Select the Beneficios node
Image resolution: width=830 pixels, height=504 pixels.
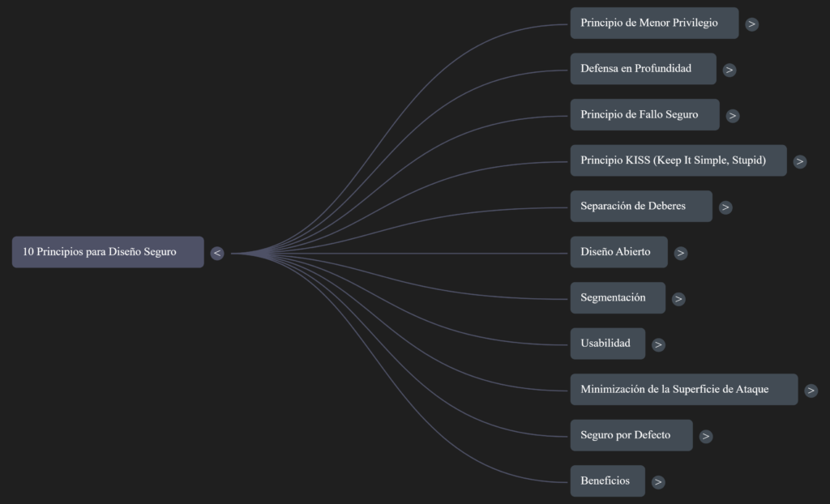(607, 481)
